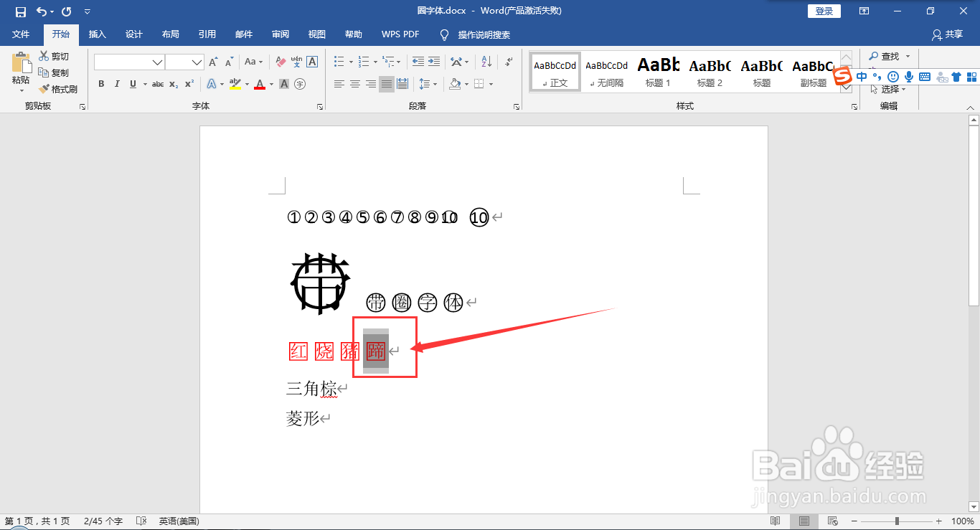Click the Find (查找) button

pyautogui.click(x=890, y=56)
